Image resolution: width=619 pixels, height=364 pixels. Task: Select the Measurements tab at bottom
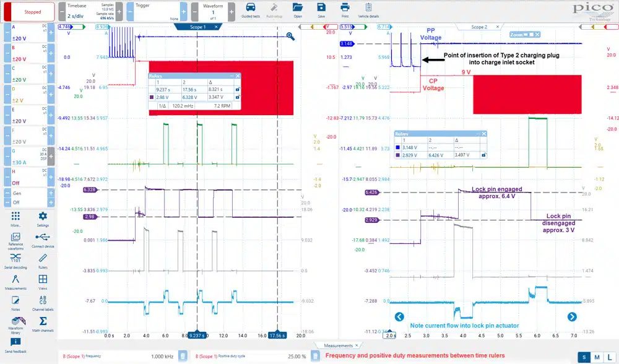(339, 345)
